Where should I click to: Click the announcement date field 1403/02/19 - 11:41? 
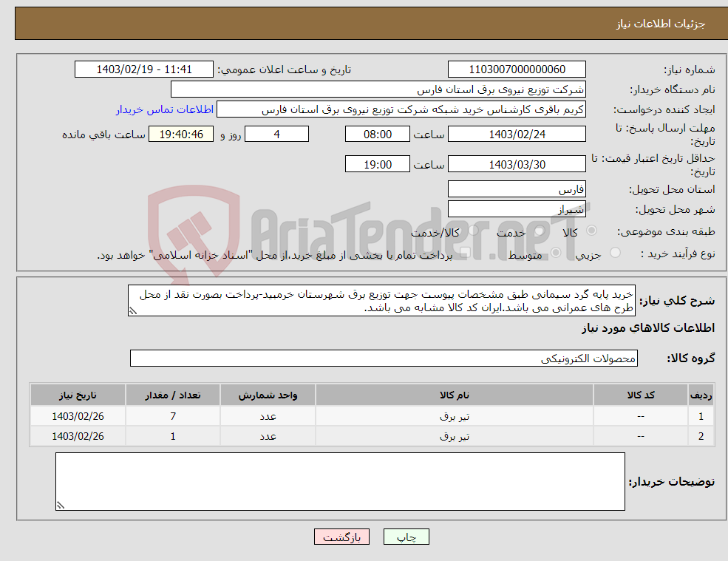point(144,69)
